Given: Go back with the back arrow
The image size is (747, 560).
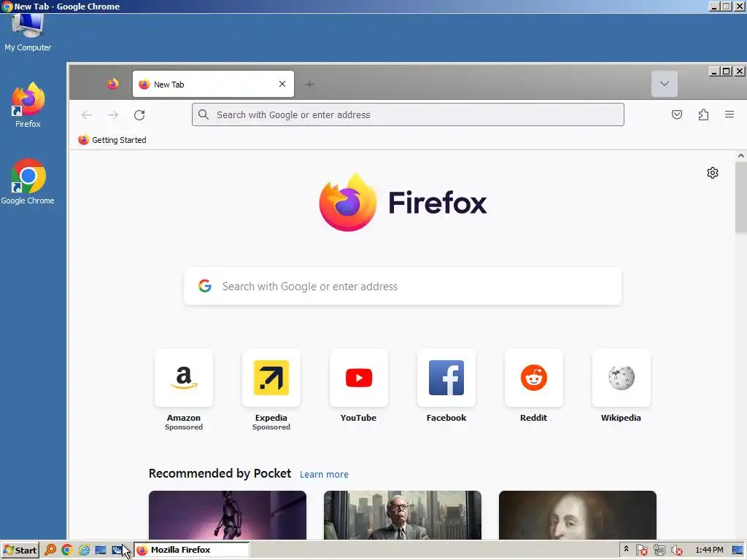Looking at the screenshot, I should pos(87,114).
